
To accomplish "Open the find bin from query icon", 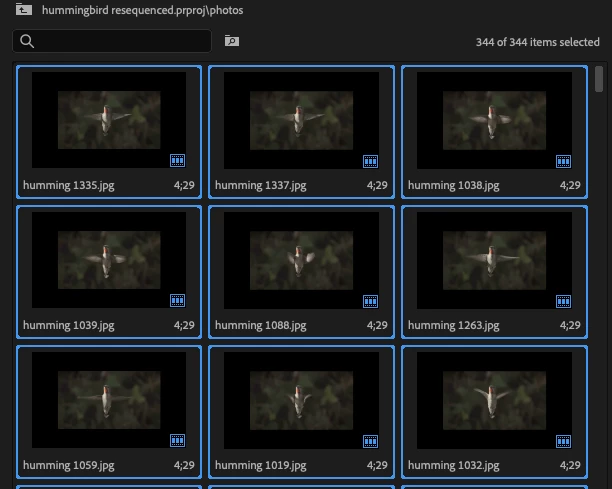I will point(232,41).
